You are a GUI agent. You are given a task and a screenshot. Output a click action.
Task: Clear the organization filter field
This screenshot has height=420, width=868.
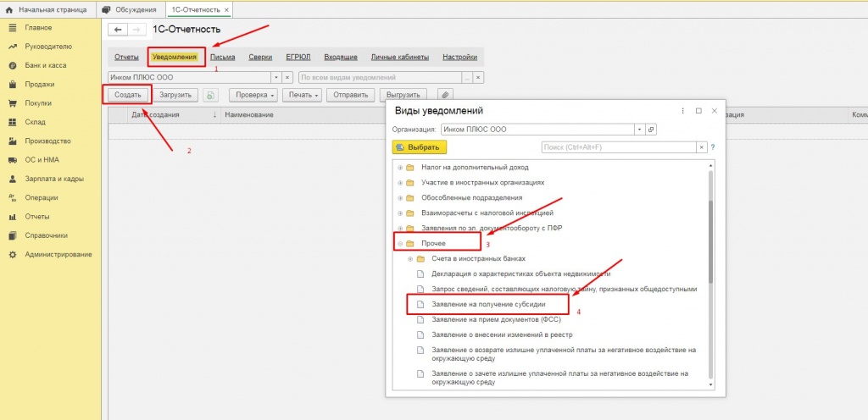click(x=288, y=77)
